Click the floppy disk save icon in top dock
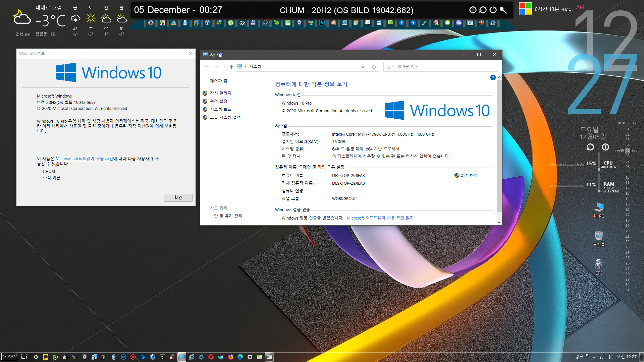Image resolution: width=644 pixels, height=362 pixels. [x=253, y=23]
